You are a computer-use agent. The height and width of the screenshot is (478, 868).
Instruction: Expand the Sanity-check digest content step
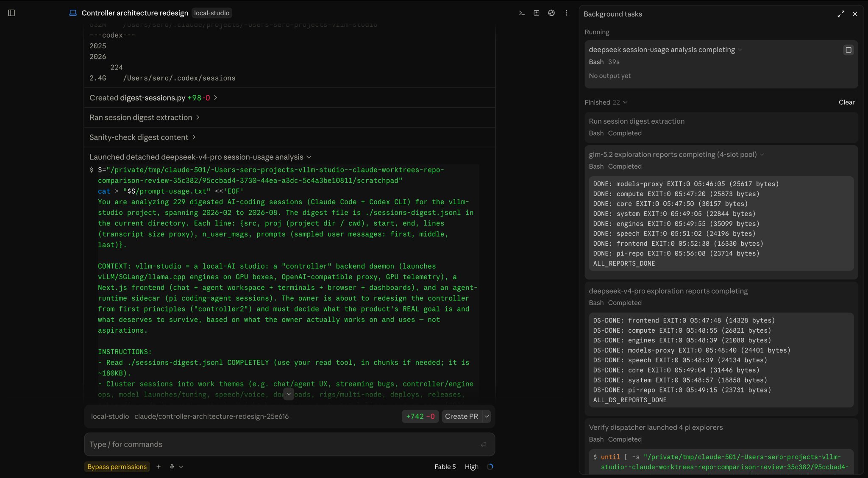[x=143, y=137]
